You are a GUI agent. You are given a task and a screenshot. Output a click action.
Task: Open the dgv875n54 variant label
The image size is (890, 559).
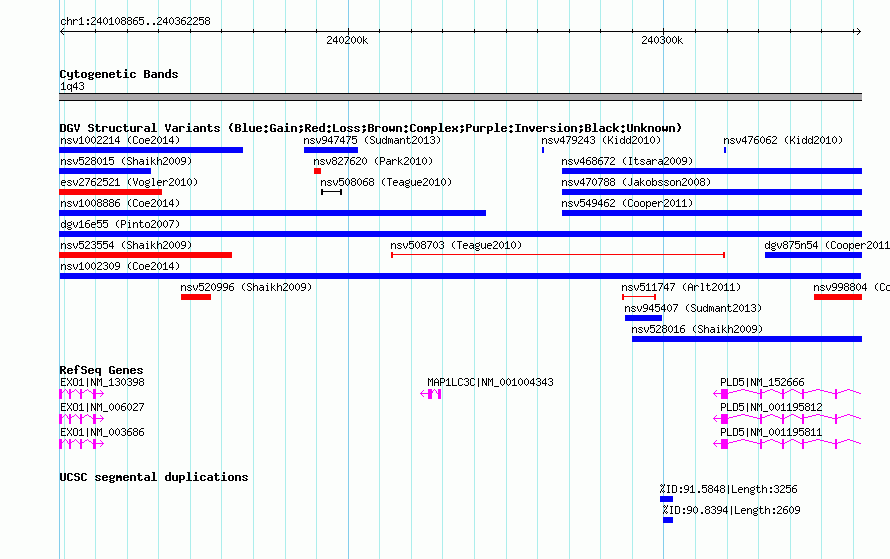coord(826,245)
